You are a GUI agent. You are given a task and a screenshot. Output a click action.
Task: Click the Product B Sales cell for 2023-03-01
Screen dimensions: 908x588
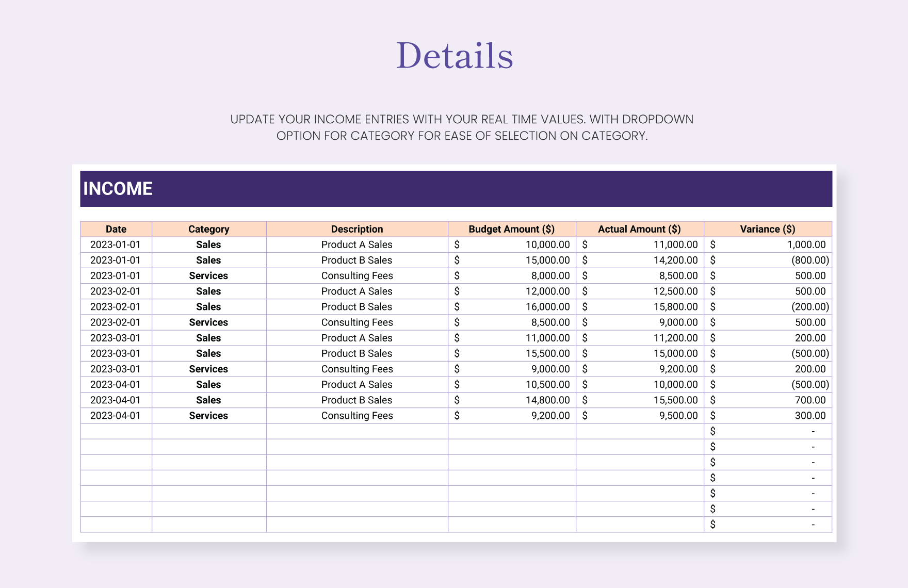(x=358, y=353)
